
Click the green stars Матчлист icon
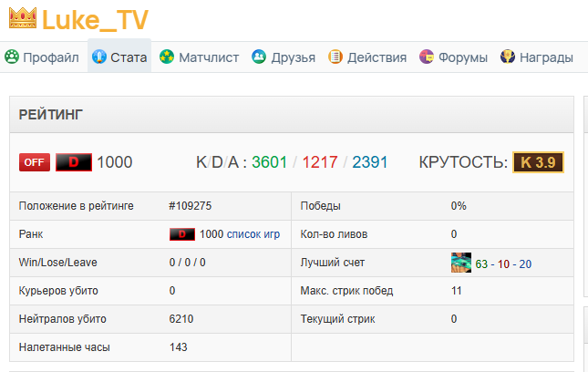167,57
